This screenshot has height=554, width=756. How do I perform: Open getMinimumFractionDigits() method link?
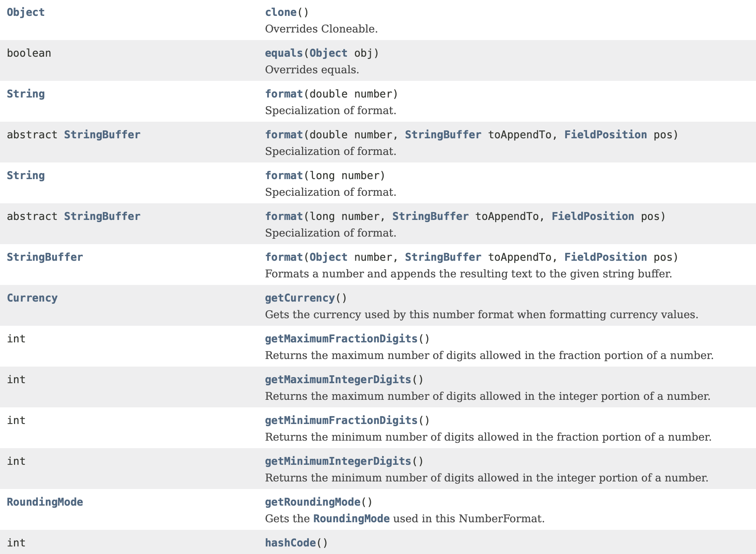pos(341,421)
